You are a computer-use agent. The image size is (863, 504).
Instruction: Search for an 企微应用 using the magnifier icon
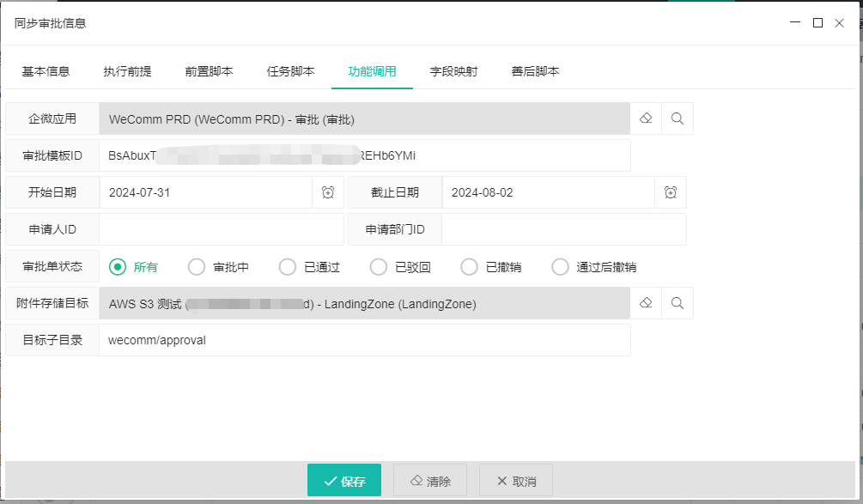tap(678, 118)
